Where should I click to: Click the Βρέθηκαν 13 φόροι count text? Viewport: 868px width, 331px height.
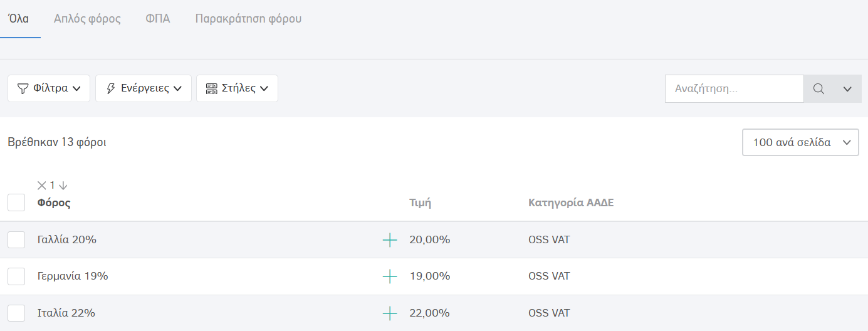pos(57,143)
